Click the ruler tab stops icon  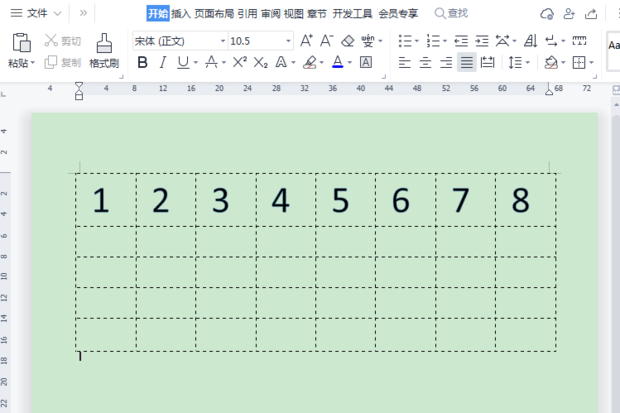(x=579, y=40)
